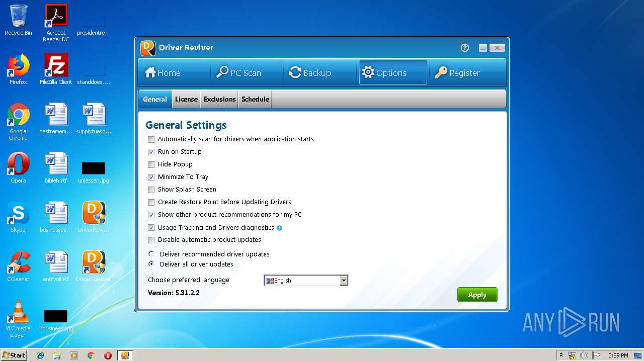Select bibleh.rtf desktop file
644x362 pixels.
56,168
